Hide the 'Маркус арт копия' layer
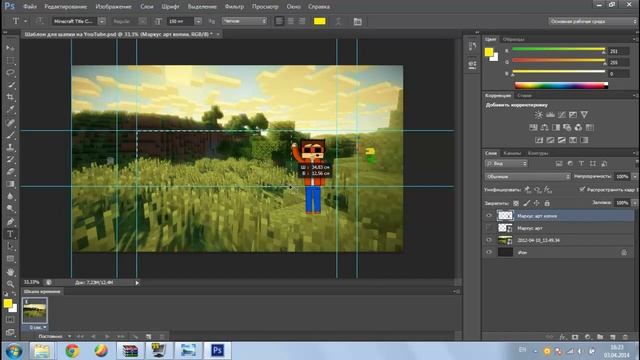Viewport: 640px width, 360px height. [x=489, y=216]
